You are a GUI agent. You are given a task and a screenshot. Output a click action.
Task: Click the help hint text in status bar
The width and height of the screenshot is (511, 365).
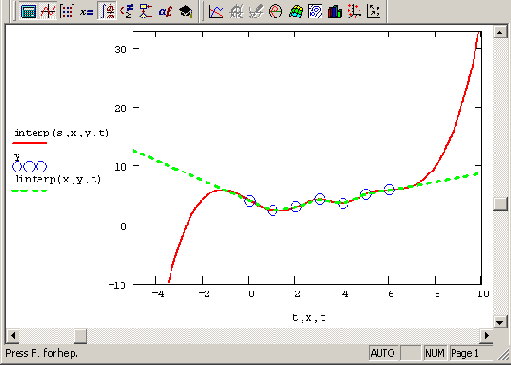(41, 353)
